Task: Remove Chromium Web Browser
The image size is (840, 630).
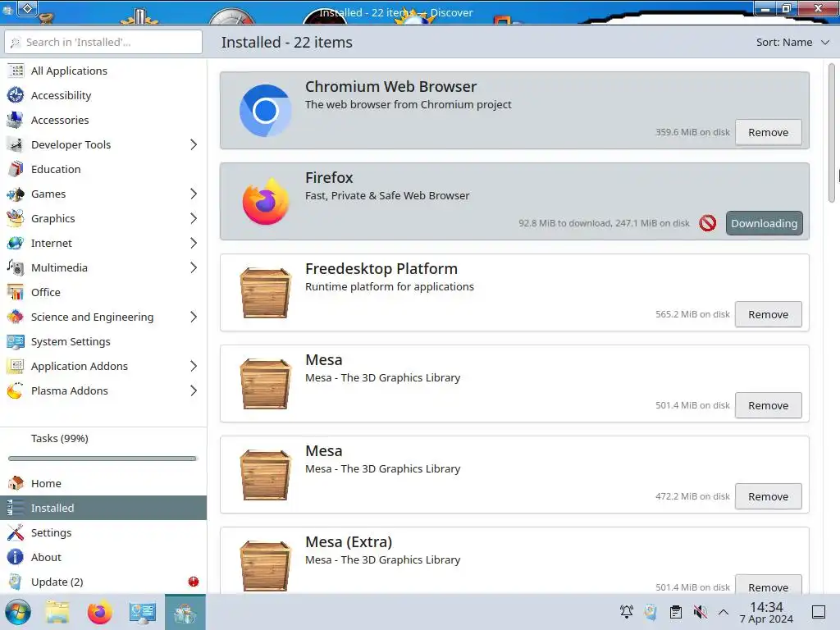Action: click(x=768, y=132)
